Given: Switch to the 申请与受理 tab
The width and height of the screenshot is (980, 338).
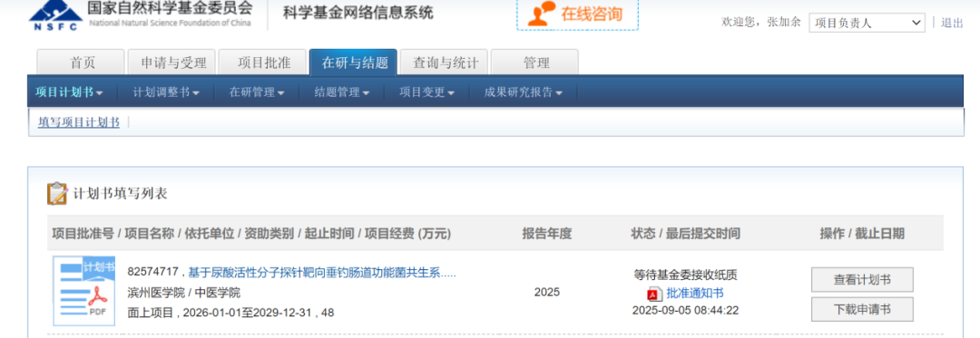Looking at the screenshot, I should pyautogui.click(x=171, y=62).
